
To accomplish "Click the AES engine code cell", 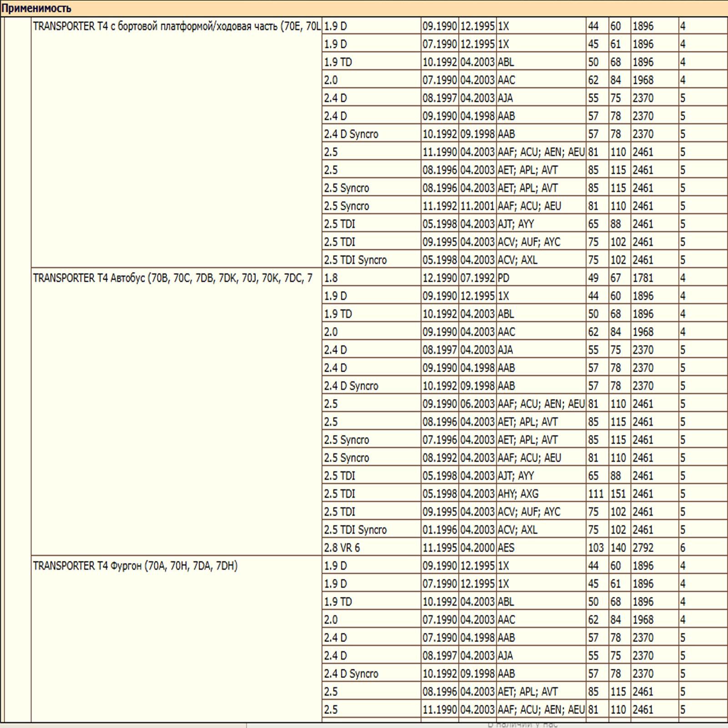I will tap(541, 548).
